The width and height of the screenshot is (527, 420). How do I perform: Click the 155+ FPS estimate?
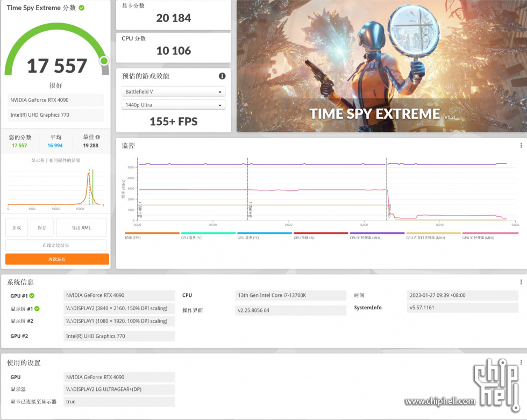pyautogui.click(x=173, y=122)
